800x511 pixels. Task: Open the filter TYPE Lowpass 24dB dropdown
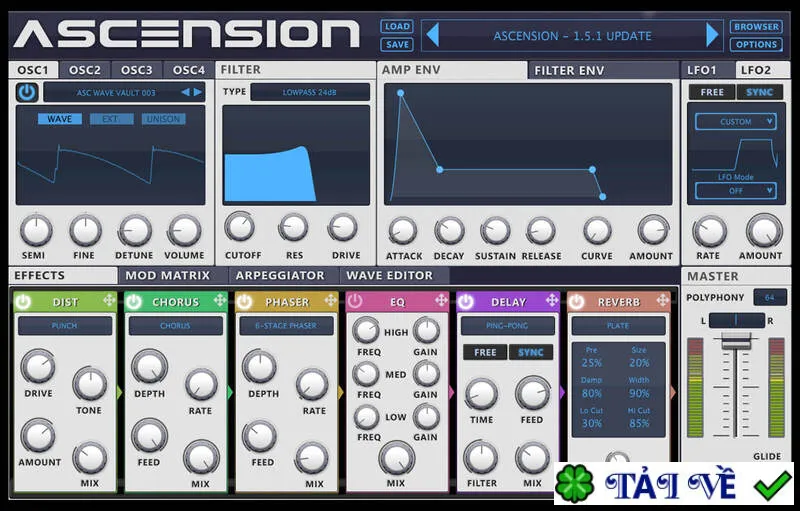click(x=310, y=92)
